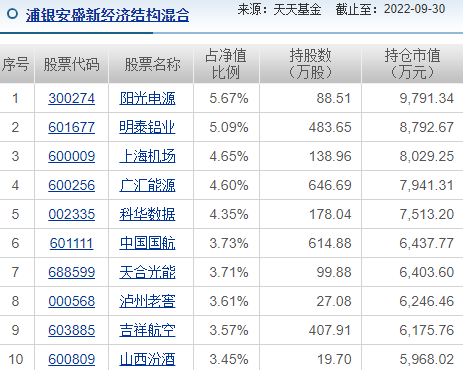Open stock code 601111 link
The image size is (463, 370).
coord(72,243)
